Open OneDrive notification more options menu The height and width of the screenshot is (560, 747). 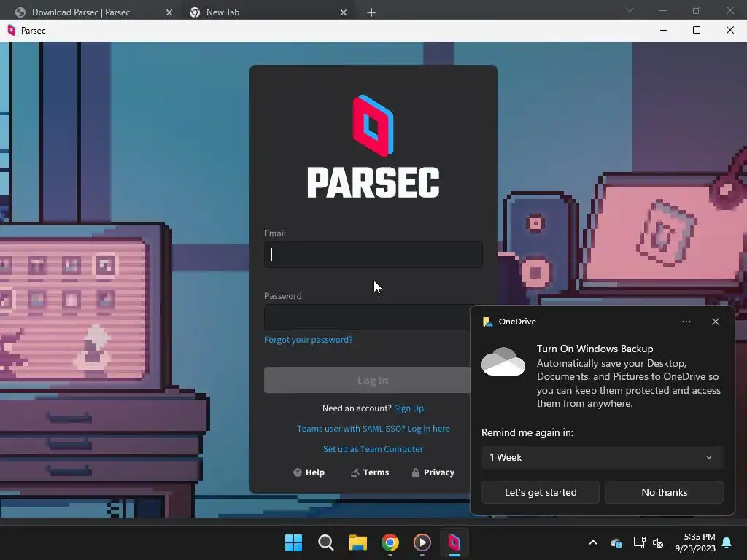click(686, 322)
